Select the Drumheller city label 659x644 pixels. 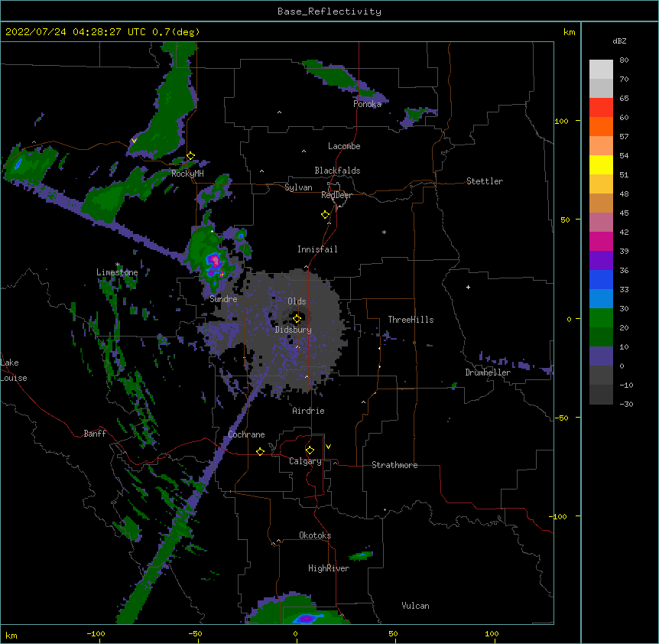[488, 372]
